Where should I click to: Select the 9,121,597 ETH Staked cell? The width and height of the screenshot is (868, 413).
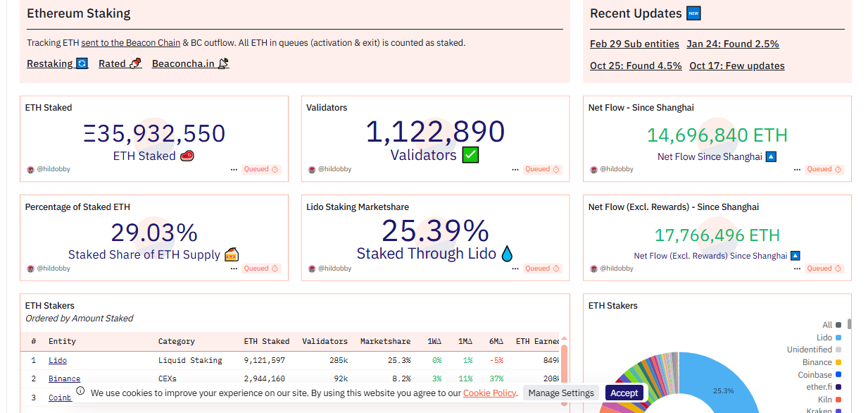click(265, 360)
